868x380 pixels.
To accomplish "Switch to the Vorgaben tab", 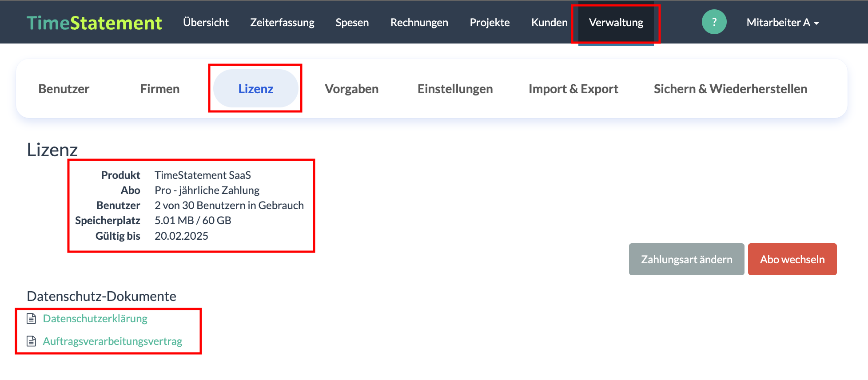I will pyautogui.click(x=352, y=89).
